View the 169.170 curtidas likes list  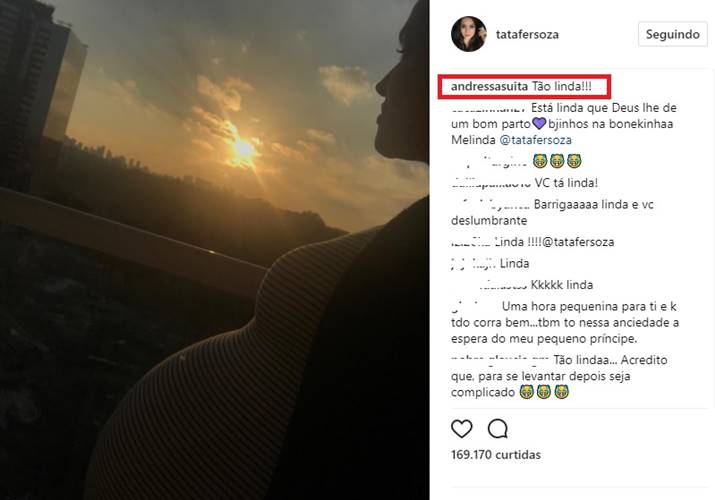(495, 455)
